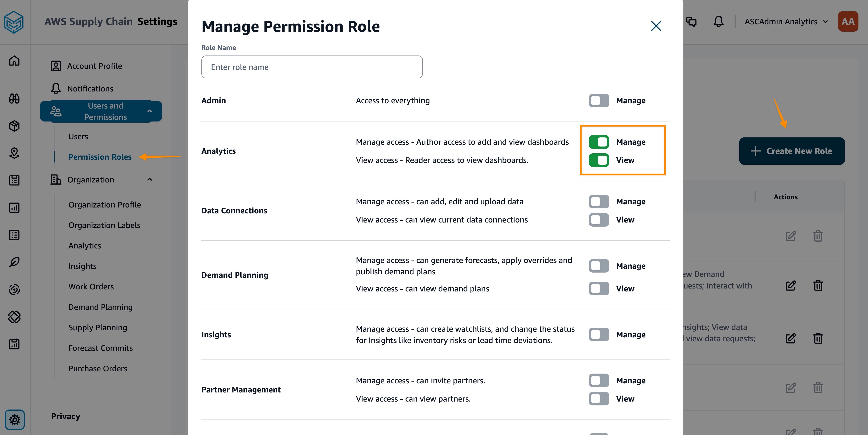
Task: Open the circular target icon in left rail
Action: (14, 289)
